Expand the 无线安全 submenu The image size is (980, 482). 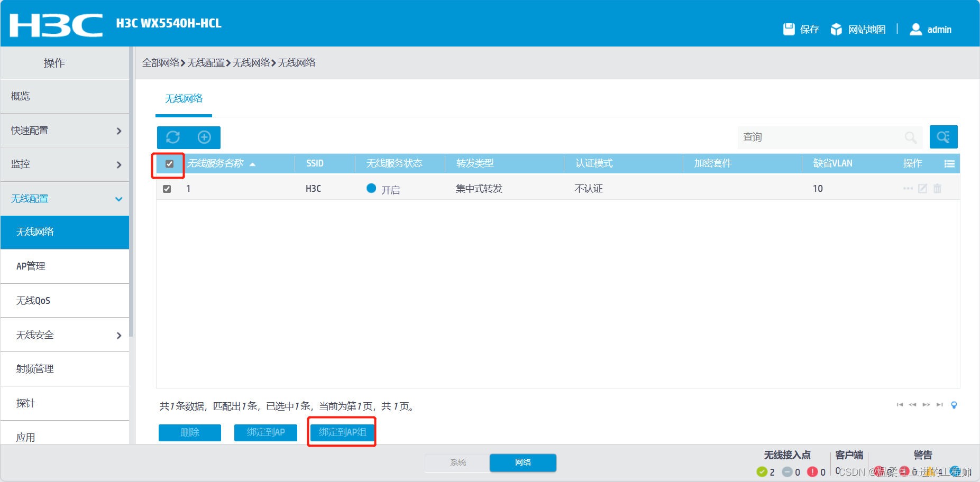[65, 335]
